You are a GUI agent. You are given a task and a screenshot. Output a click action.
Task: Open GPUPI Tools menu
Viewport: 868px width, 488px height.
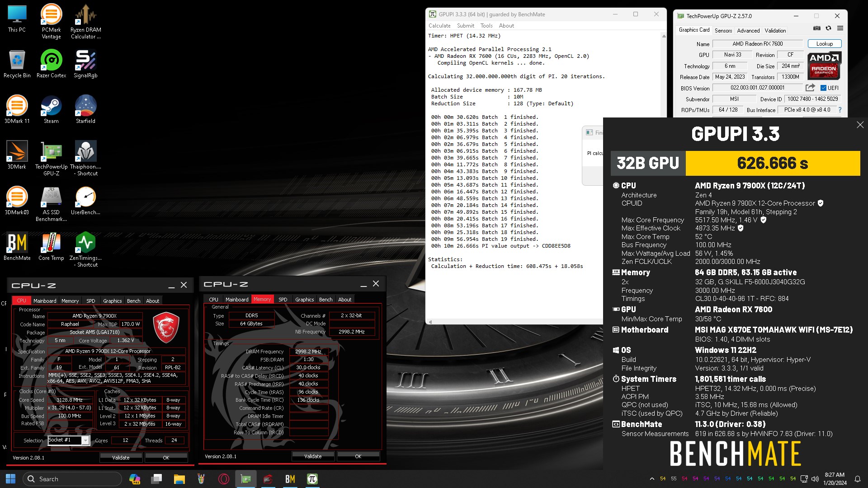click(486, 26)
